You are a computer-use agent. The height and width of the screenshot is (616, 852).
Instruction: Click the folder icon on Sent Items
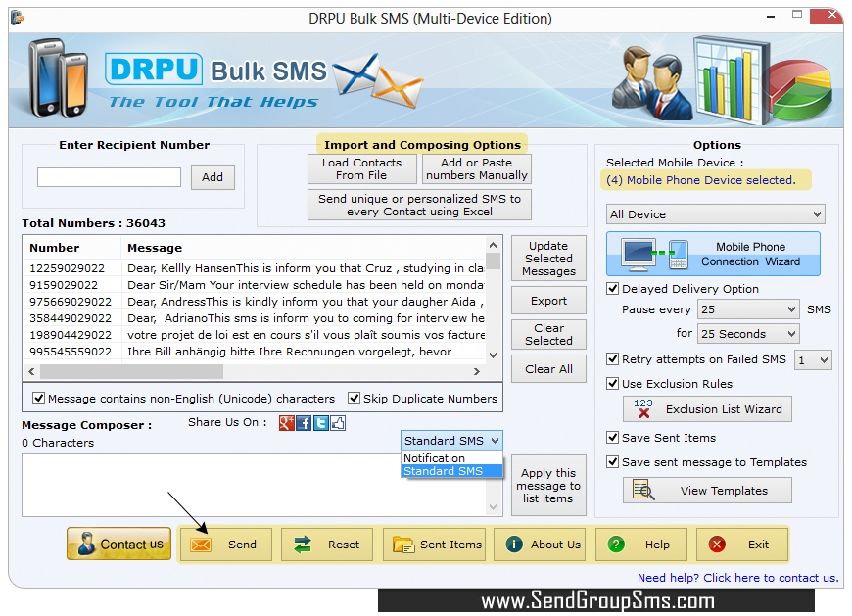(x=403, y=545)
